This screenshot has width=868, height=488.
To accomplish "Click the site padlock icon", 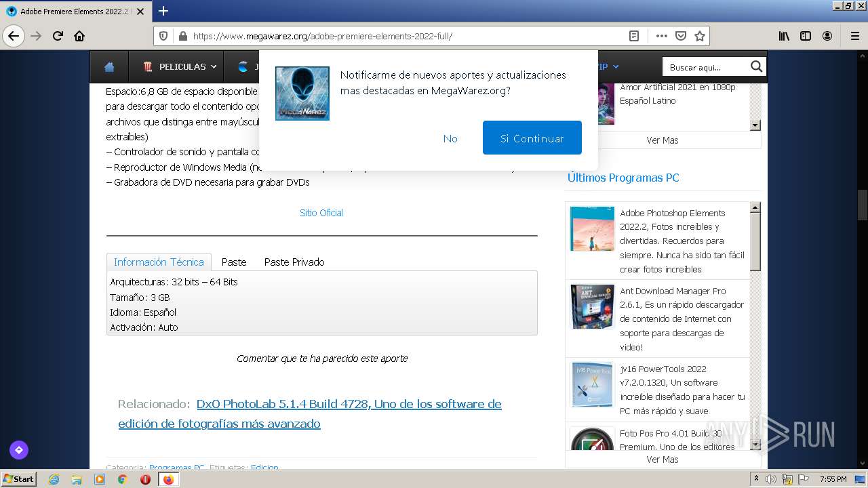I will click(x=182, y=36).
